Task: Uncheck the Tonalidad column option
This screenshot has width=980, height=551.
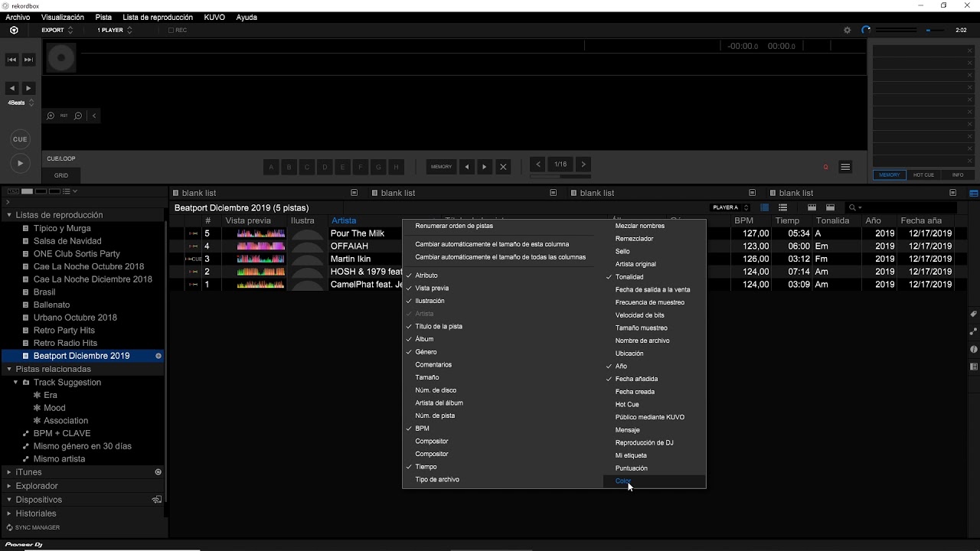Action: coord(629,277)
